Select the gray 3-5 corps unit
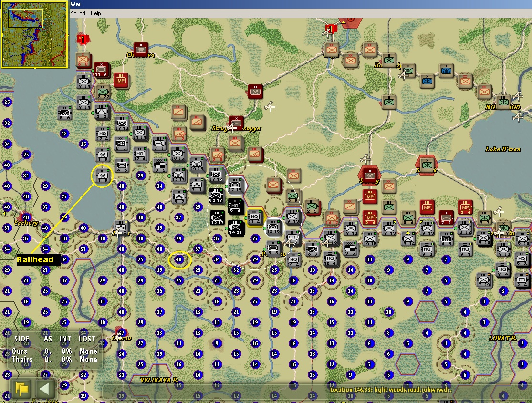The height and width of the screenshot is (403, 532). pyautogui.click(x=350, y=248)
